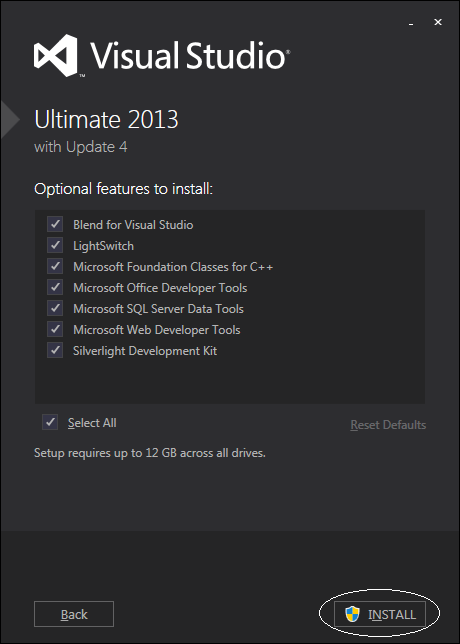Click the 'with Update 4' text
Image resolution: width=460 pixels, height=644 pixels.
(x=80, y=147)
